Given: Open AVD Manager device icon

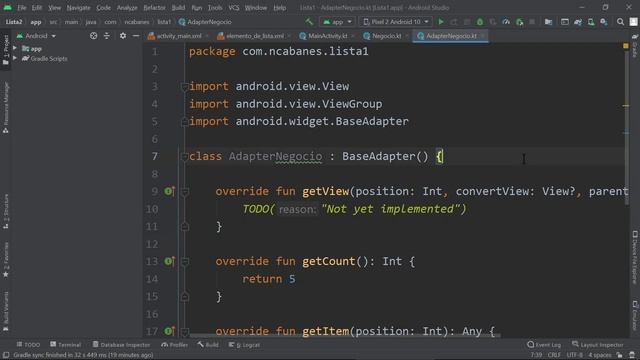Looking at the screenshot, I should pos(591,22).
